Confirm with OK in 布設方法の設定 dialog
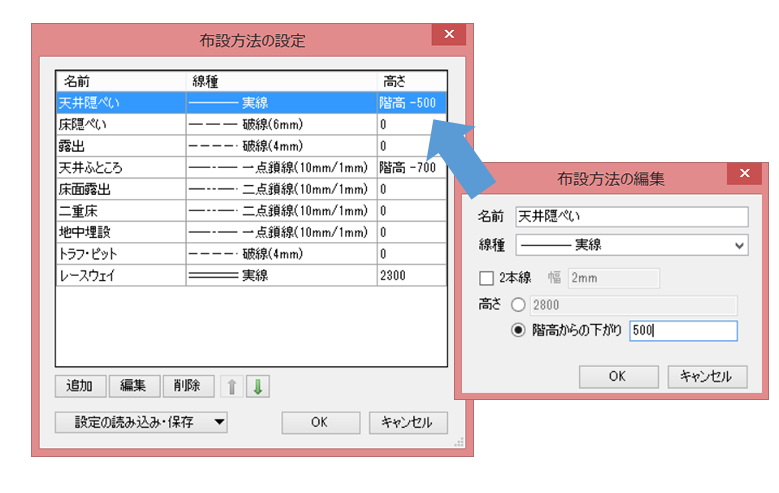The image size is (779, 493). click(x=320, y=423)
